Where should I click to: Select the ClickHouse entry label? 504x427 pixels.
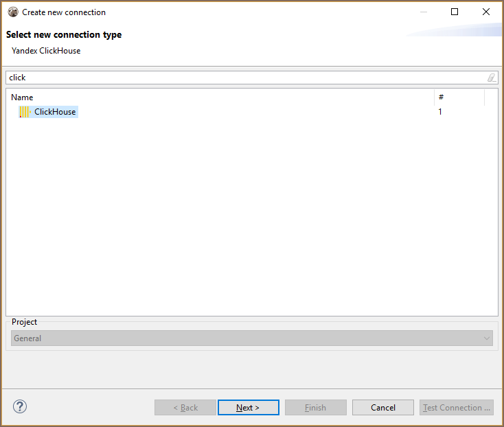[x=55, y=112]
